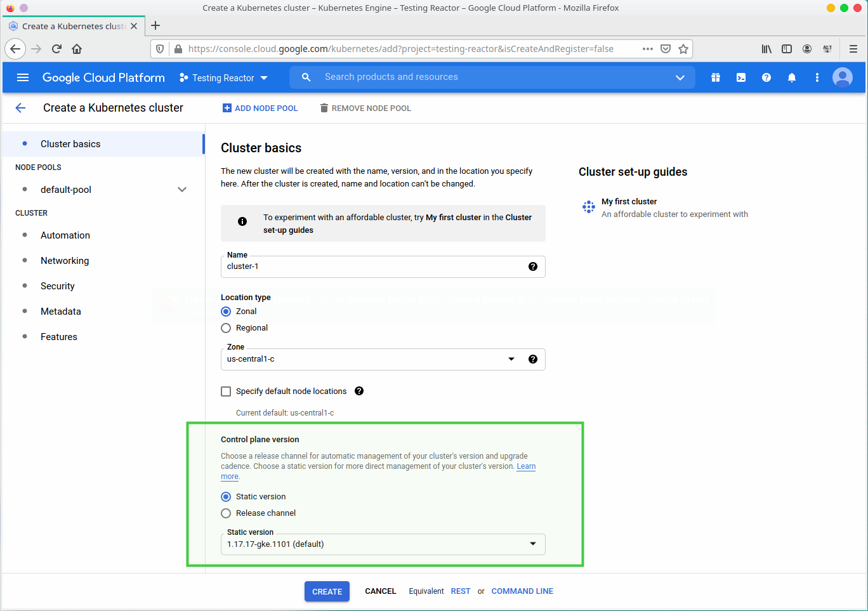The image size is (868, 611).
Task: Focus the Search products and resources field
Action: coord(492,77)
